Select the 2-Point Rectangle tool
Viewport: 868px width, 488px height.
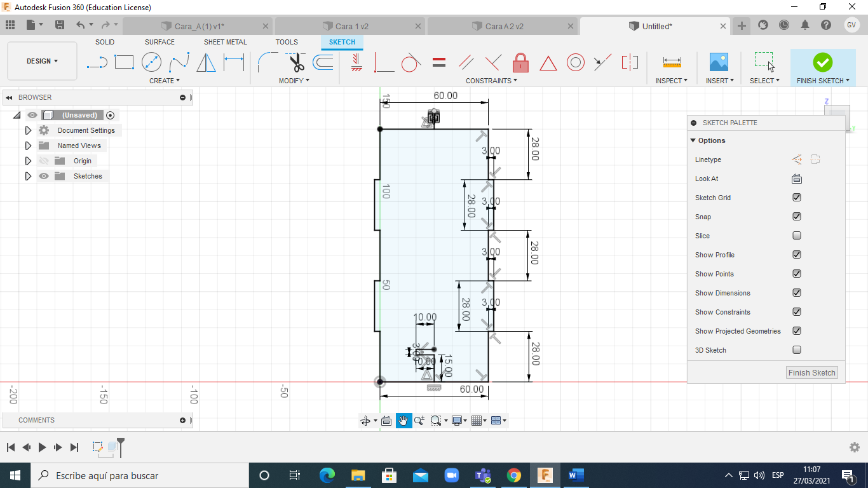[124, 62]
